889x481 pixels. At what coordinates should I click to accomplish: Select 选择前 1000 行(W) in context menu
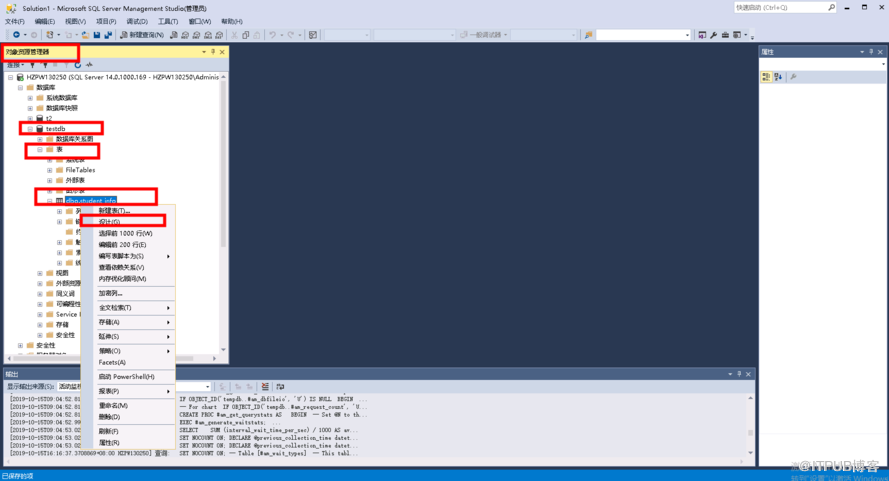pyautogui.click(x=123, y=233)
